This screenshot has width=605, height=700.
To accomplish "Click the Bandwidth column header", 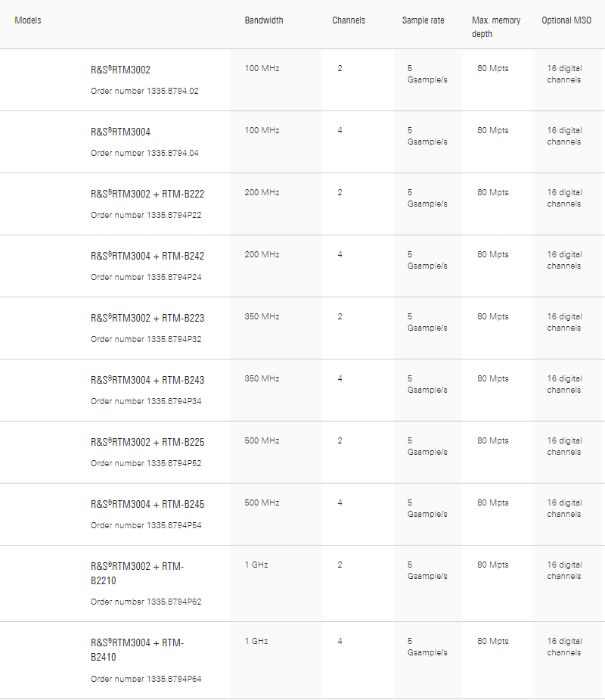I will point(264,20).
